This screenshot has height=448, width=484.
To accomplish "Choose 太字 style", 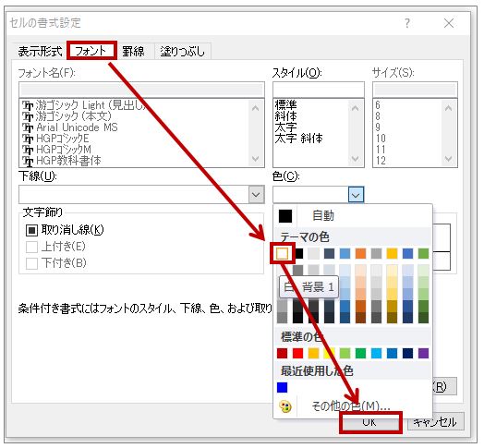I will (x=285, y=127).
